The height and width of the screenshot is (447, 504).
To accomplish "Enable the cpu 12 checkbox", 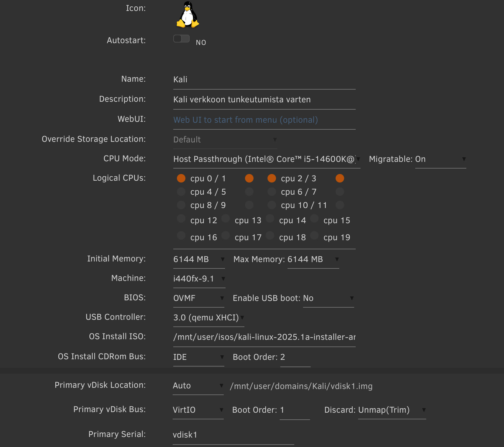I will (181, 219).
